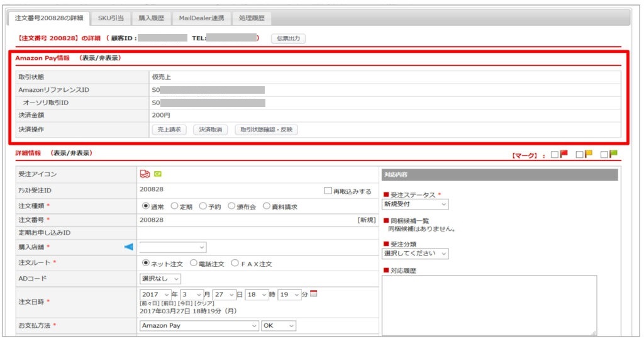
Task: Select the 電話注文 route radio
Action: click(194, 263)
